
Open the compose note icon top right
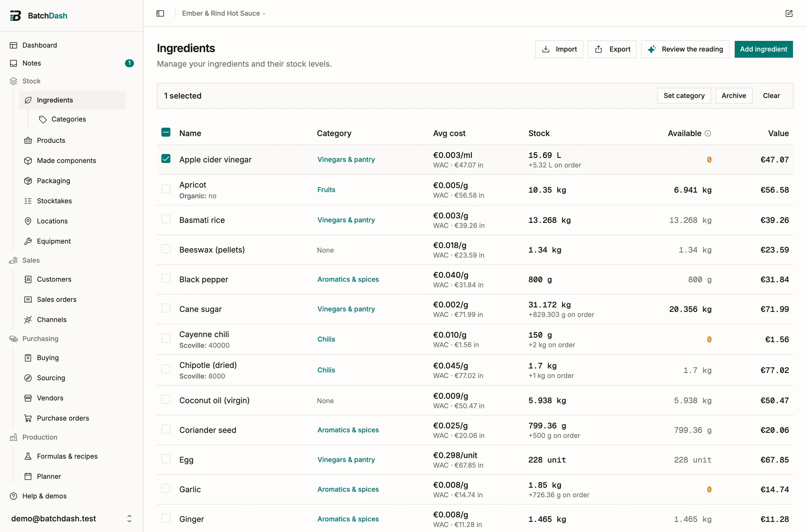(789, 13)
